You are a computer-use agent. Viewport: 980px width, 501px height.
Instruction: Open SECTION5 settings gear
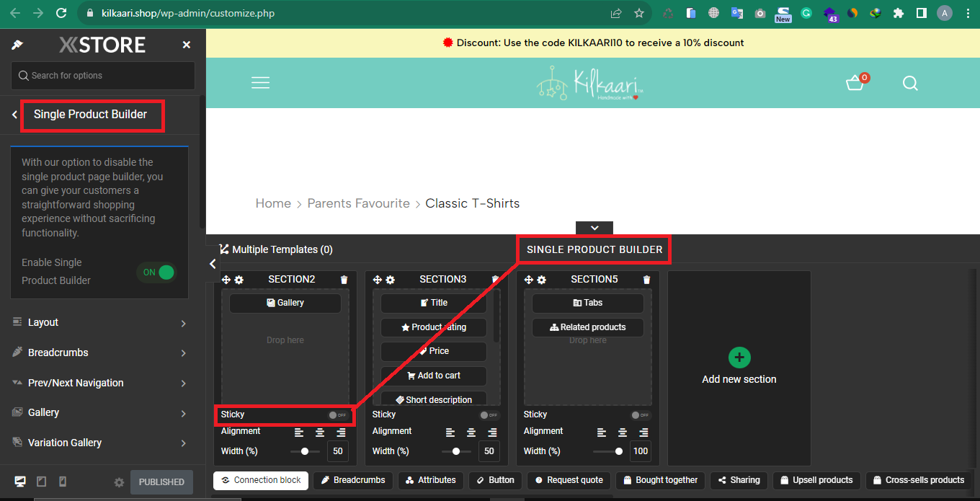coord(541,280)
